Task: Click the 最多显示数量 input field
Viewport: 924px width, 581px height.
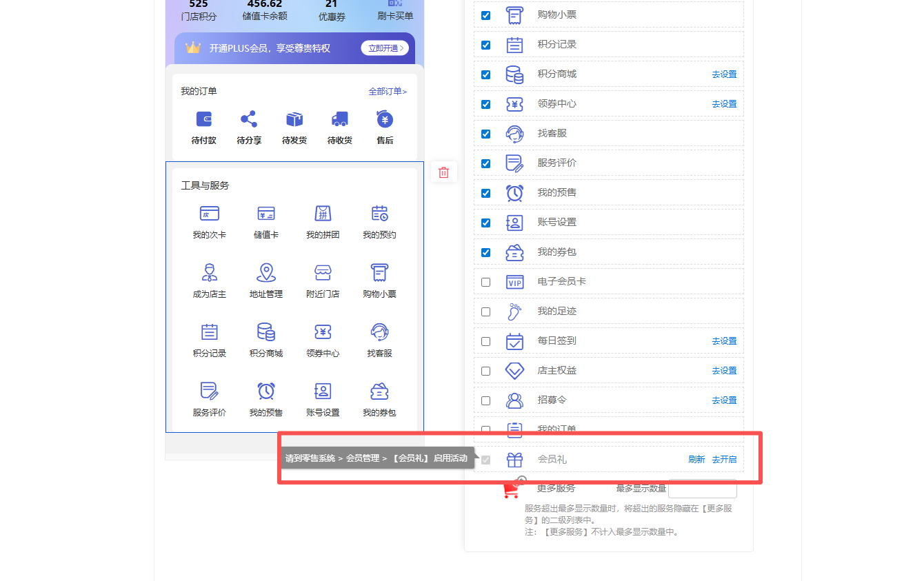Action: coord(703,489)
